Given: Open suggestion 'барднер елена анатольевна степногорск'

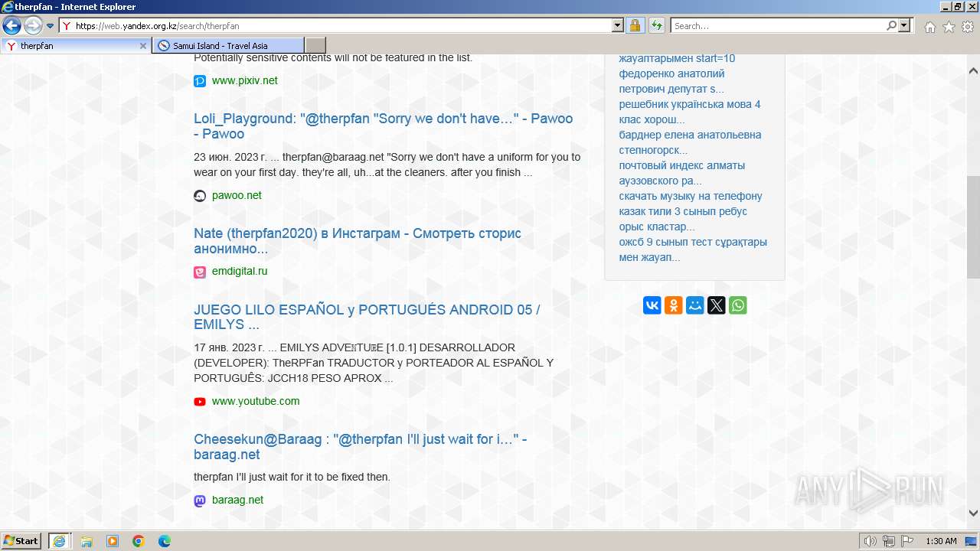Looking at the screenshot, I should tap(690, 142).
